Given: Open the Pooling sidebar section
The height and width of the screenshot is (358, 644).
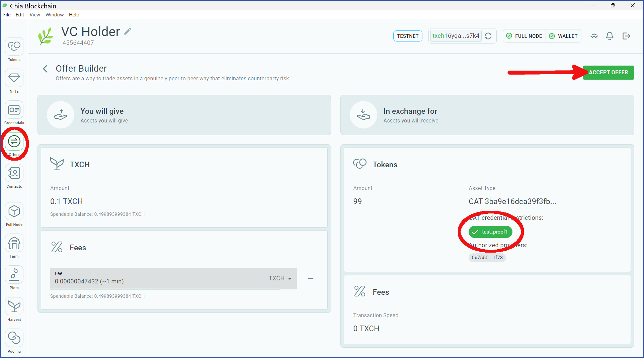Looking at the screenshot, I should pyautogui.click(x=14, y=341).
